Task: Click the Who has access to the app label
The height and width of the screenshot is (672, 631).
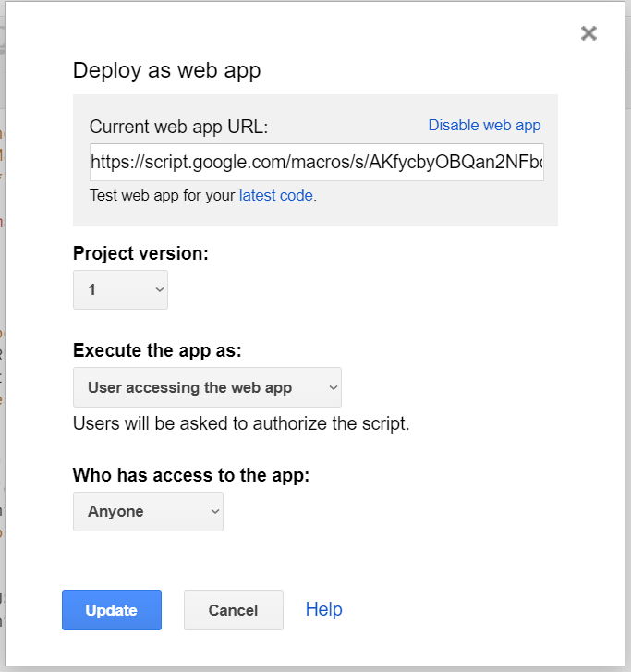Action: (190, 475)
